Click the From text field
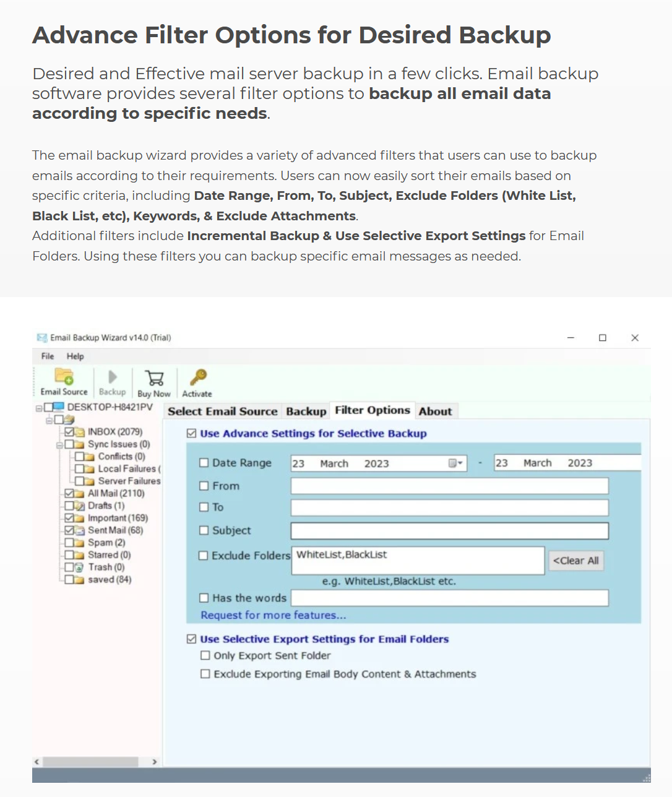The height and width of the screenshot is (797, 672). 450,486
